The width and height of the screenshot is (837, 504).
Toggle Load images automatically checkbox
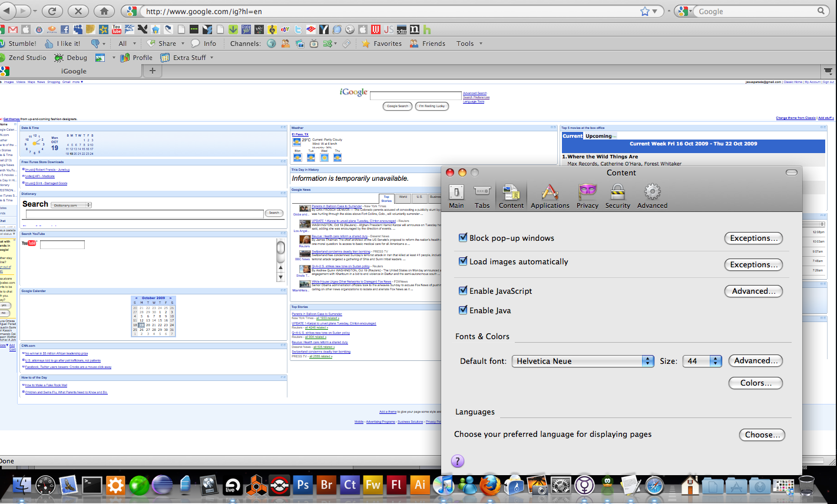[463, 261]
